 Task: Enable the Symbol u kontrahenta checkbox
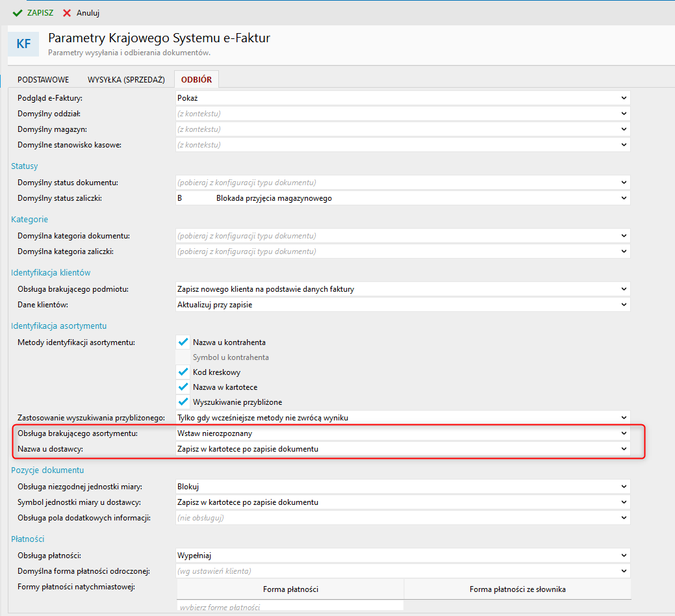pyautogui.click(x=183, y=357)
